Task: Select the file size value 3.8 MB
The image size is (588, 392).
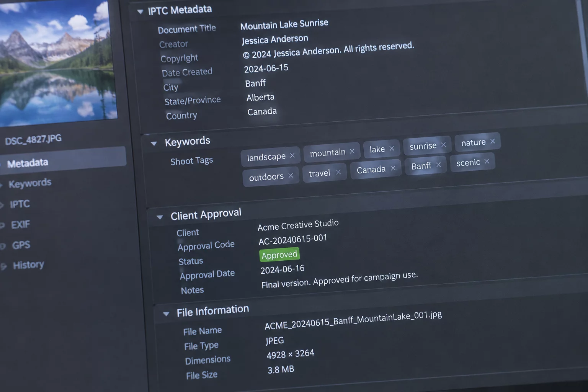Action: [281, 370]
